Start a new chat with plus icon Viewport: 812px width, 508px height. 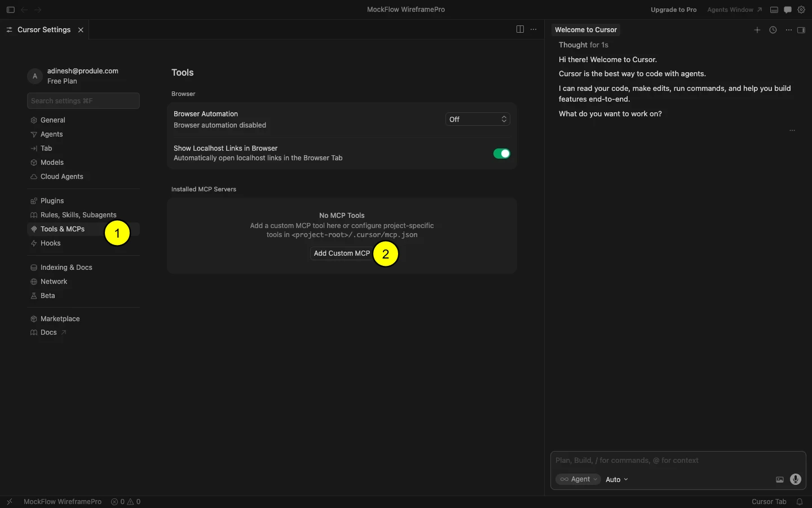(757, 30)
